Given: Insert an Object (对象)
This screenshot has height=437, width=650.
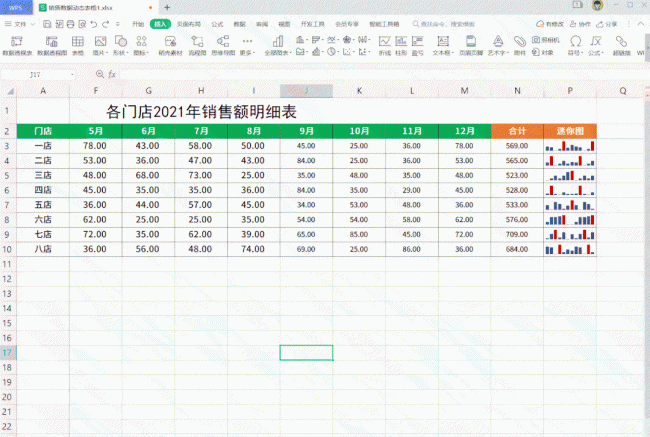Looking at the screenshot, I should (543, 52).
